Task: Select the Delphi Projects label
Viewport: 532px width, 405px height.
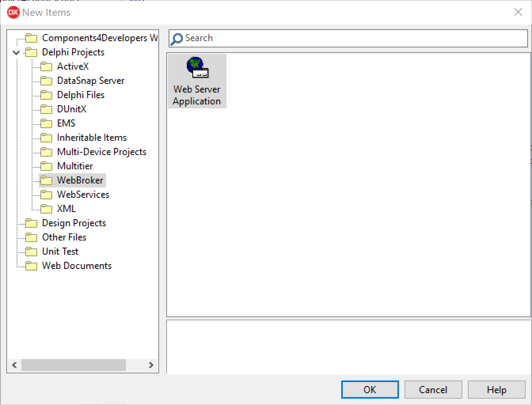Action: tap(73, 52)
